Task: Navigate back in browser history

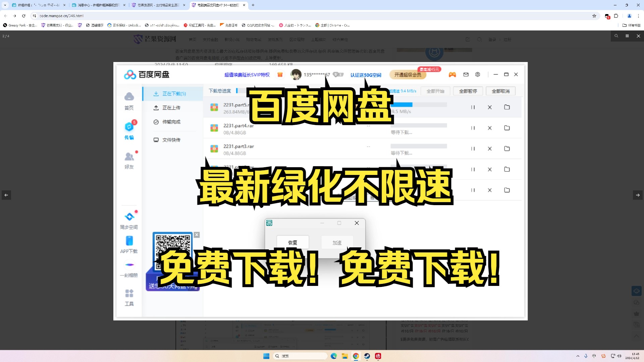Action: click(x=6, y=16)
